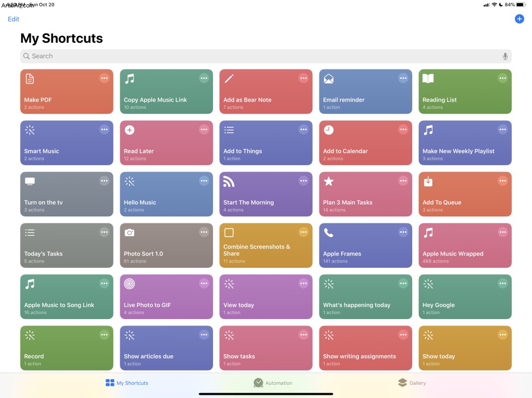Open the options menu for Show tasks
The image size is (532, 398).
pyautogui.click(x=303, y=335)
